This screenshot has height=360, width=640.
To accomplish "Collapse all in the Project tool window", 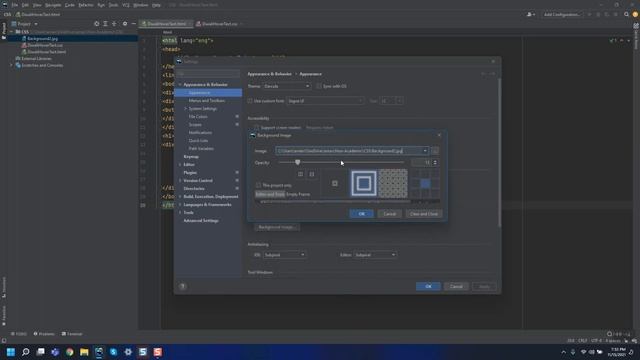I will (x=114, y=24).
